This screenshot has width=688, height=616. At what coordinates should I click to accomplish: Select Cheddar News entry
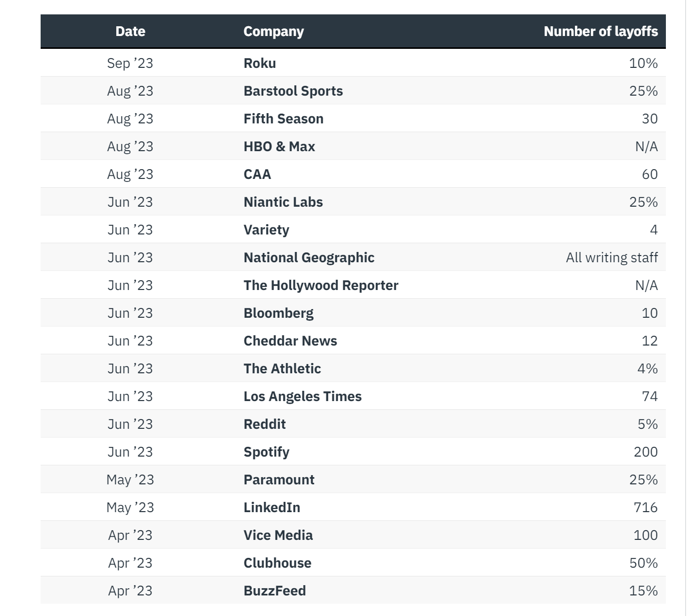(x=290, y=341)
